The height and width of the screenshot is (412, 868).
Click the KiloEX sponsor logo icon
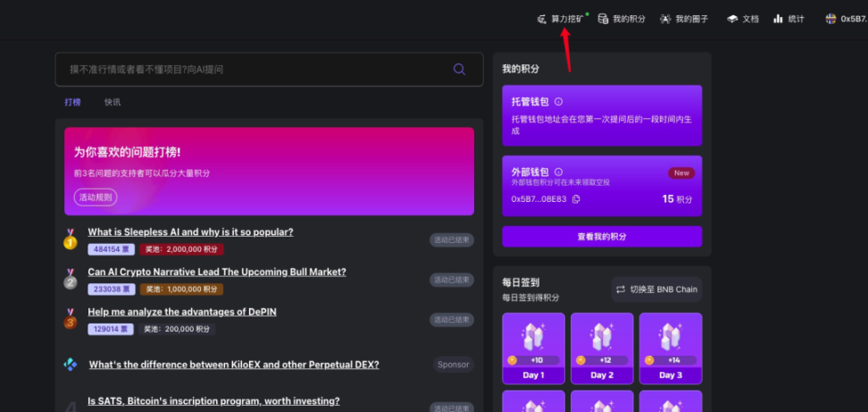click(x=71, y=365)
